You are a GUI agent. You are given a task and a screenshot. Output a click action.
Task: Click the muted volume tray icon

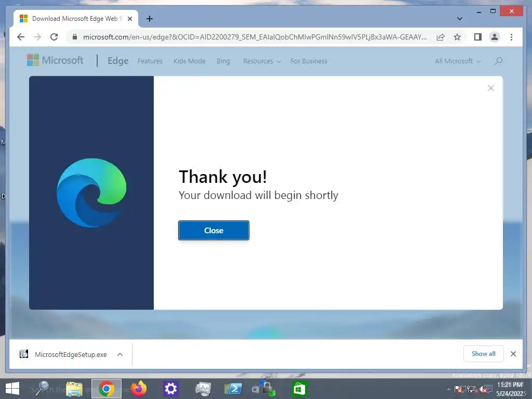[x=483, y=389]
